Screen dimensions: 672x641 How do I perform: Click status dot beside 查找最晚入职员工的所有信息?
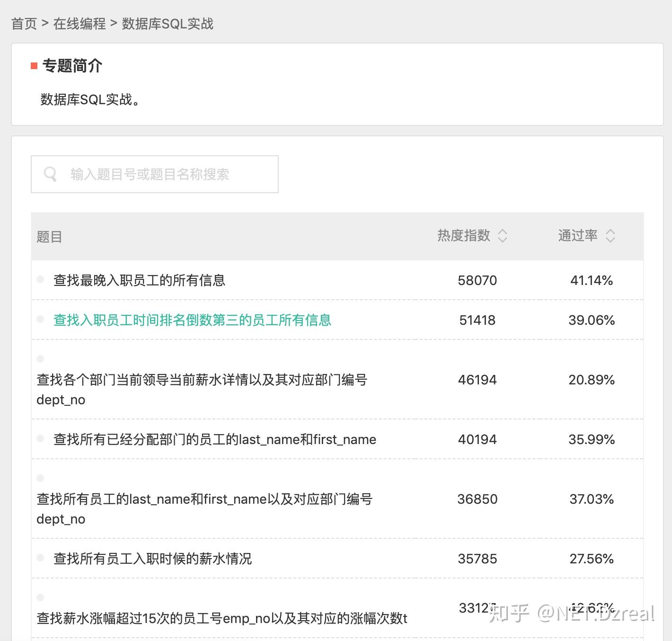pyautogui.click(x=40, y=279)
